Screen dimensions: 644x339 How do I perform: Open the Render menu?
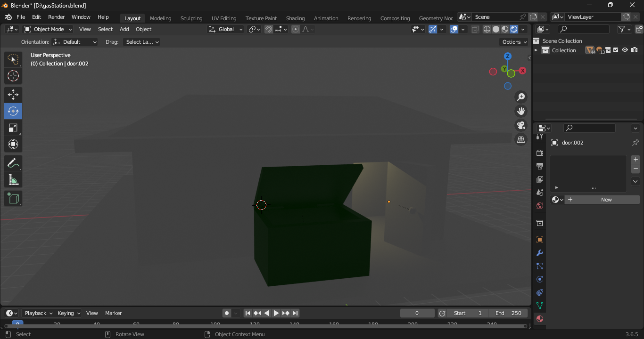(56, 17)
